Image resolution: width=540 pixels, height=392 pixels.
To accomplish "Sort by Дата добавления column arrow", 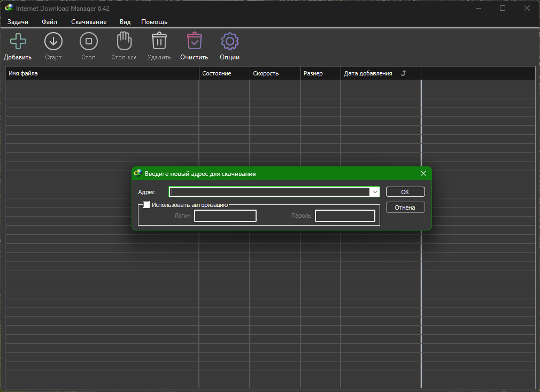I will click(x=404, y=73).
